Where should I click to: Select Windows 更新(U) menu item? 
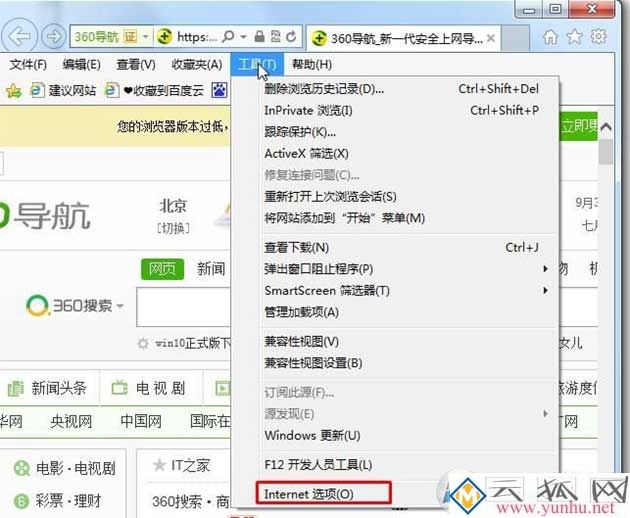click(x=395, y=435)
